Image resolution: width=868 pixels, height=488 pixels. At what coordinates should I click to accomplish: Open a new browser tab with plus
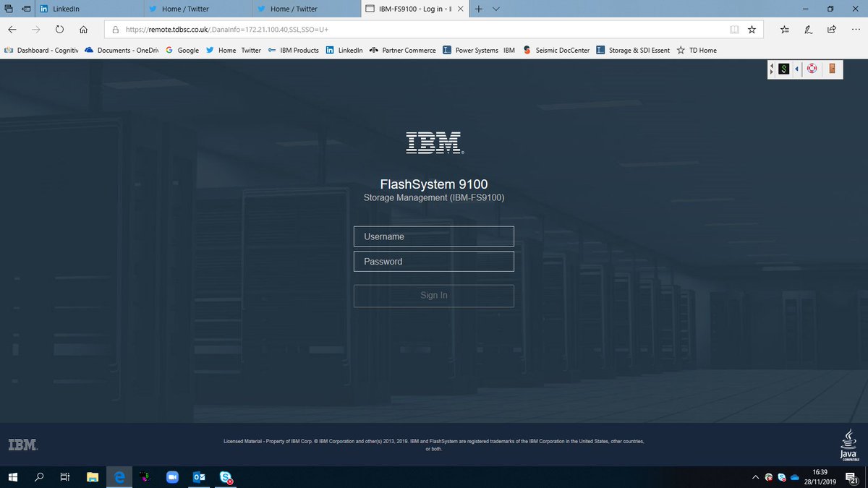pos(479,9)
